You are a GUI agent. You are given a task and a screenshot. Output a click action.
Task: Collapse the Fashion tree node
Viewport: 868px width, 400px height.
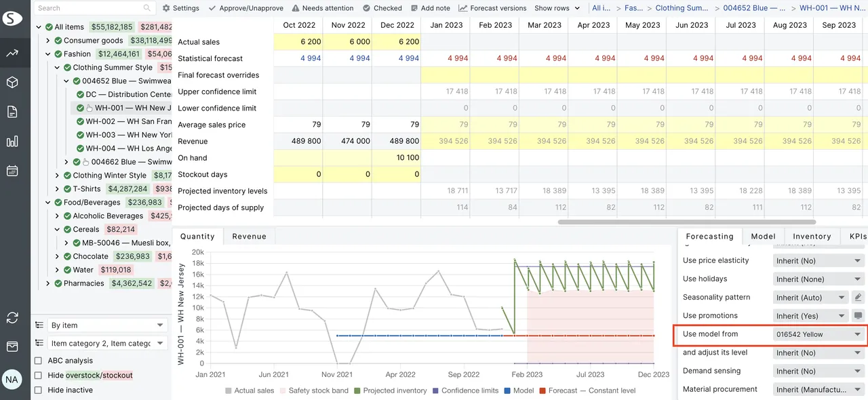pyautogui.click(x=48, y=54)
